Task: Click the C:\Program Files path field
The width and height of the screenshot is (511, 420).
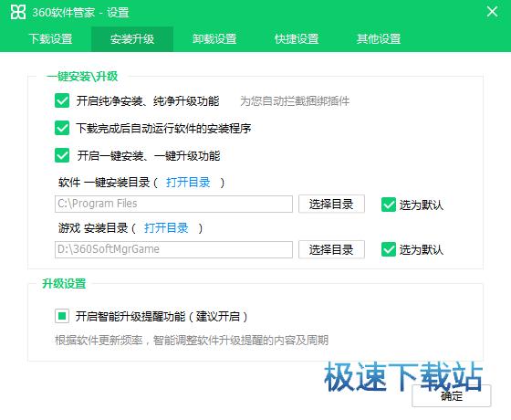Action: pos(173,204)
